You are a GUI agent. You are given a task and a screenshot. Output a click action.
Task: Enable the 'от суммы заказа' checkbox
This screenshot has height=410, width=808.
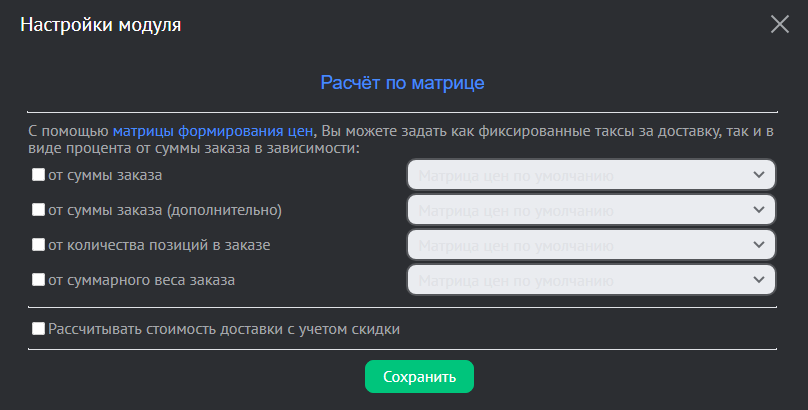(39, 175)
